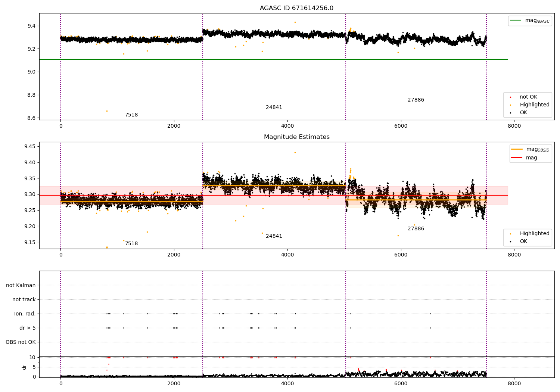Click the 'OBS not OK' axis label

pyautogui.click(x=21, y=342)
